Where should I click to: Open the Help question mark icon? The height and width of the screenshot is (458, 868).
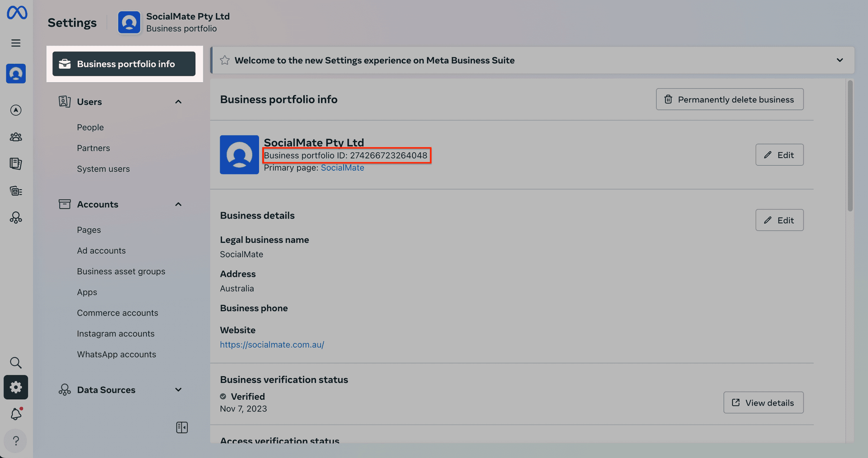point(16,441)
